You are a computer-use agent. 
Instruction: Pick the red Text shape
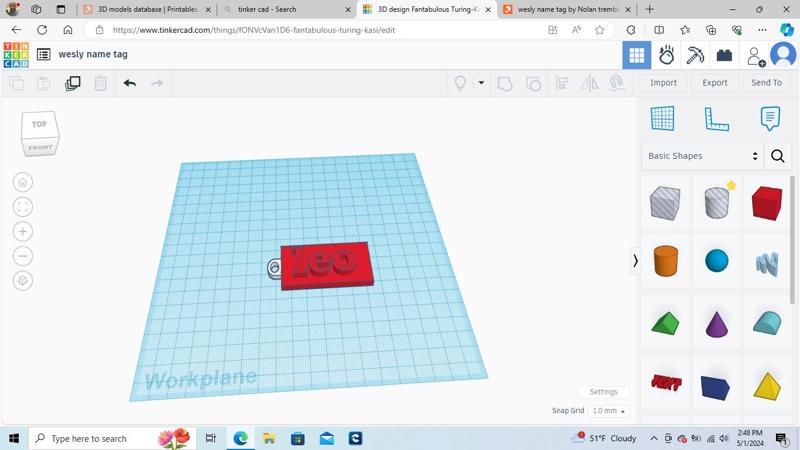point(666,383)
